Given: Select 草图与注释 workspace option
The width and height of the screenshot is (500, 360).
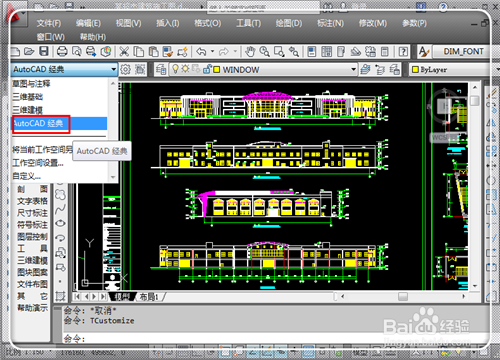Looking at the screenshot, I should coord(31,84).
